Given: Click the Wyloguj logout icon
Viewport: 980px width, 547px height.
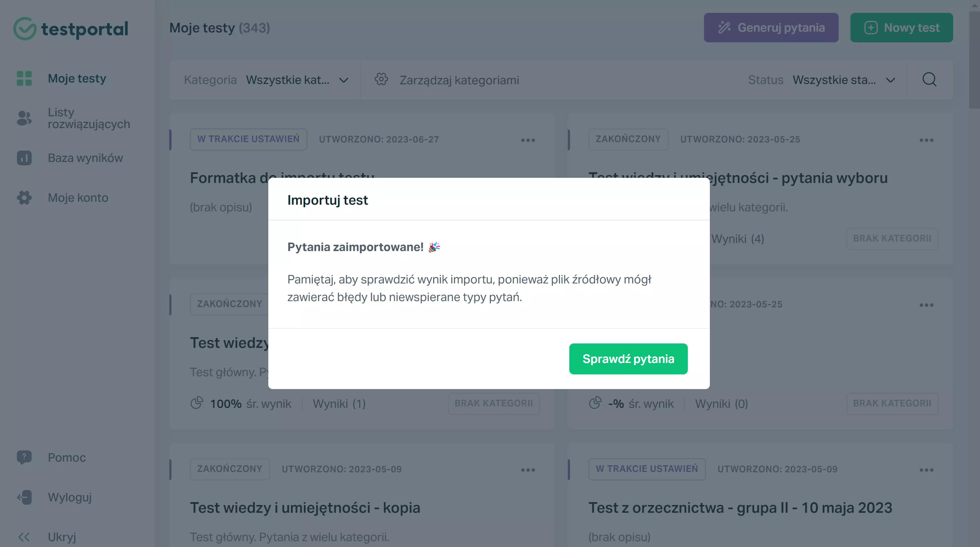Looking at the screenshot, I should (x=24, y=497).
